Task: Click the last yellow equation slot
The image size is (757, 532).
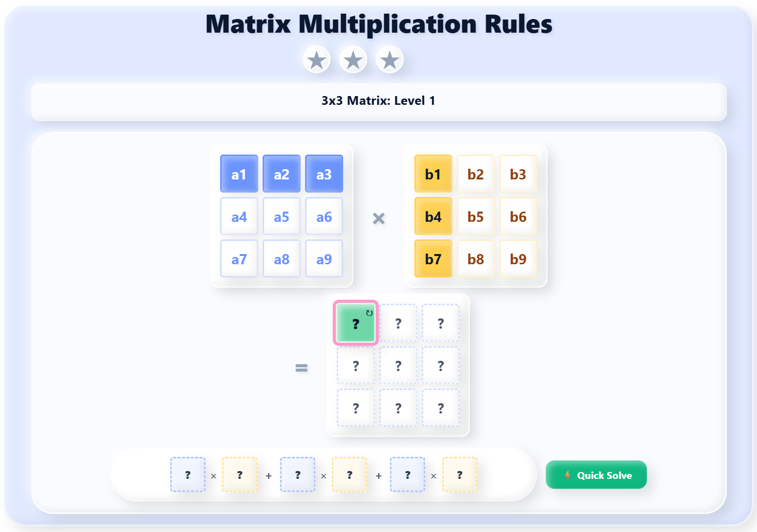Action: [459, 474]
